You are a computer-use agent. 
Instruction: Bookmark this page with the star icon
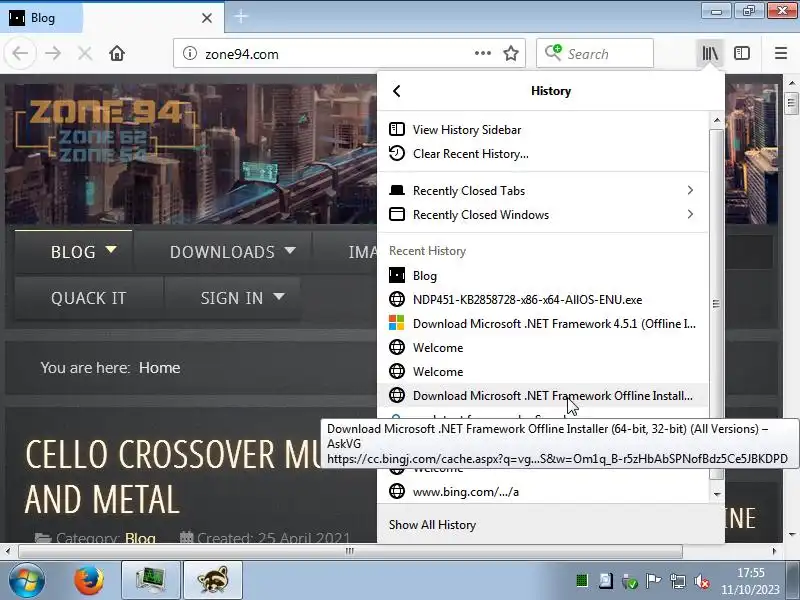pyautogui.click(x=511, y=53)
